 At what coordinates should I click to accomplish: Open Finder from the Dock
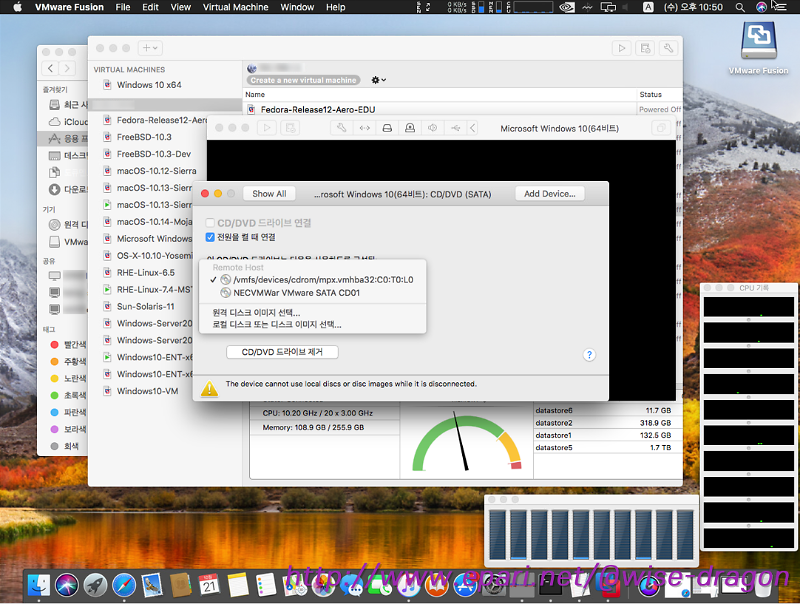[39, 585]
